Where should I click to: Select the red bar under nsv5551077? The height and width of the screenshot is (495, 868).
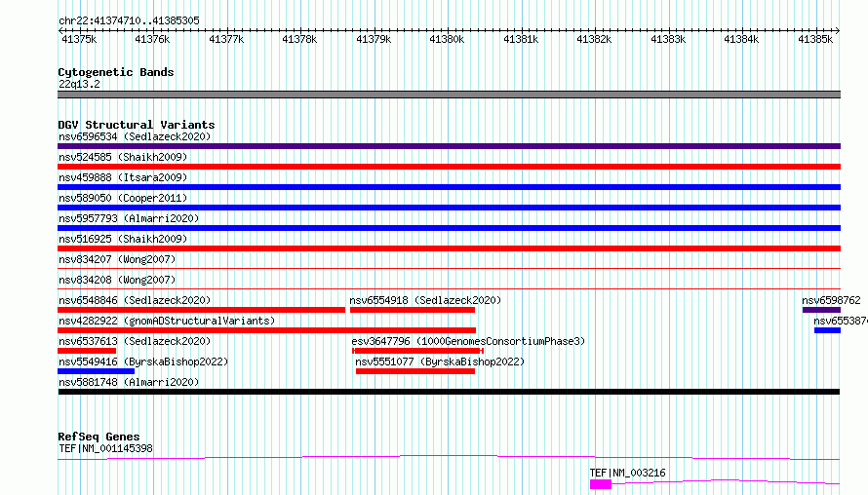415,371
